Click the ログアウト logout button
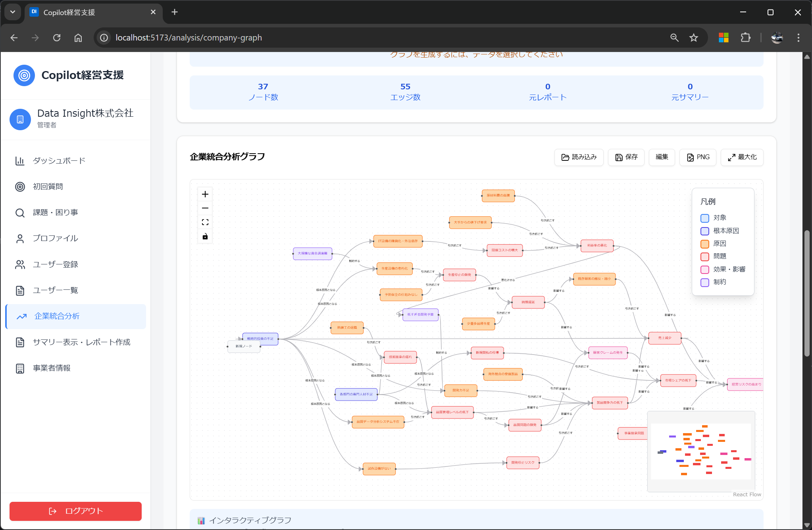 [75, 511]
